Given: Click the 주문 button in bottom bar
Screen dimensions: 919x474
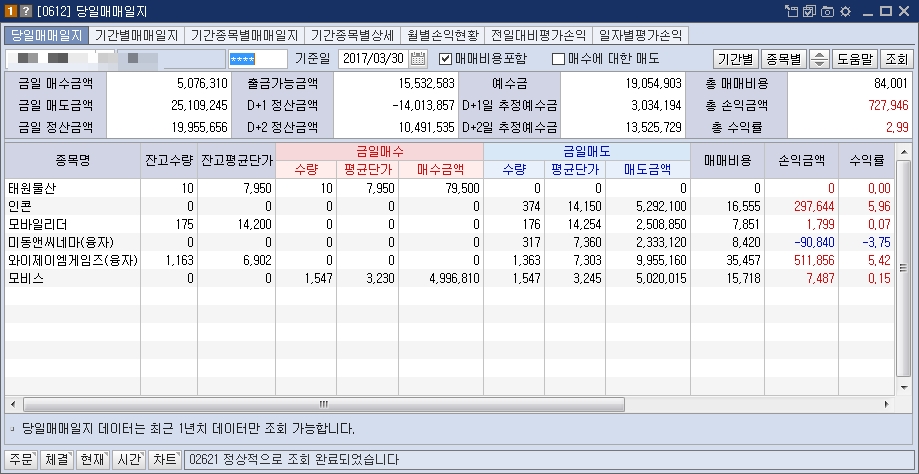Looking at the screenshot, I should coord(20,460).
